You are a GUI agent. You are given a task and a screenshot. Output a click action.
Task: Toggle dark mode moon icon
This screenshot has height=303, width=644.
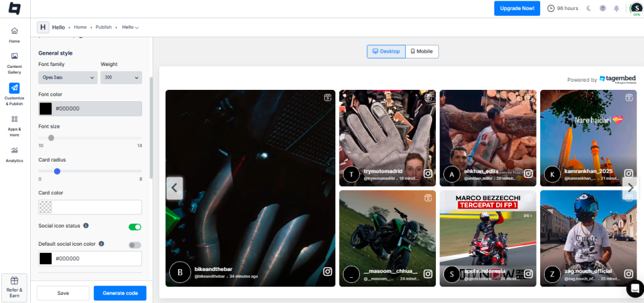[x=589, y=8]
